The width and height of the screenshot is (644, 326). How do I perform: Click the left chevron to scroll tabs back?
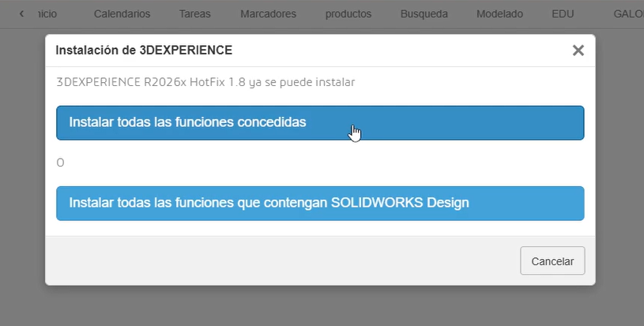(21, 13)
